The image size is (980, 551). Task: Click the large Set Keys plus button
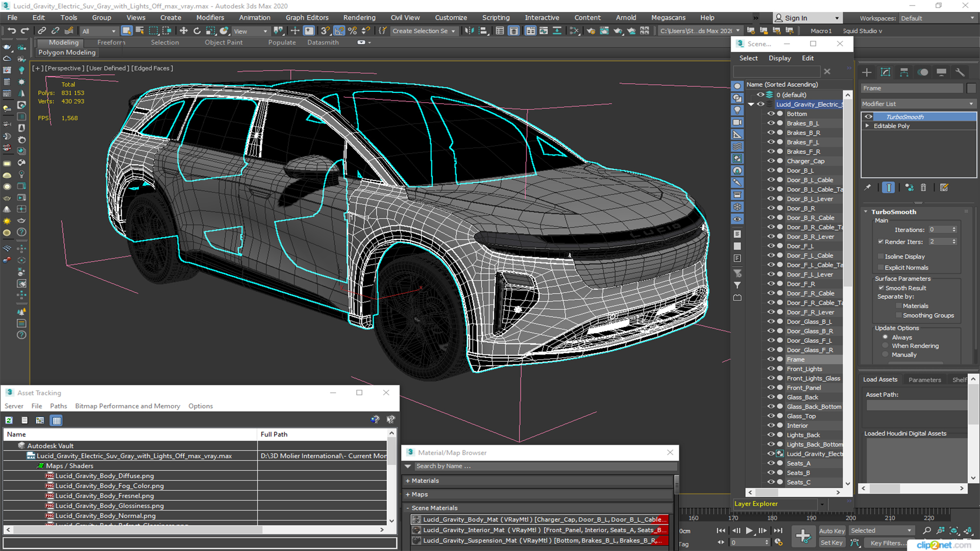[x=803, y=536]
